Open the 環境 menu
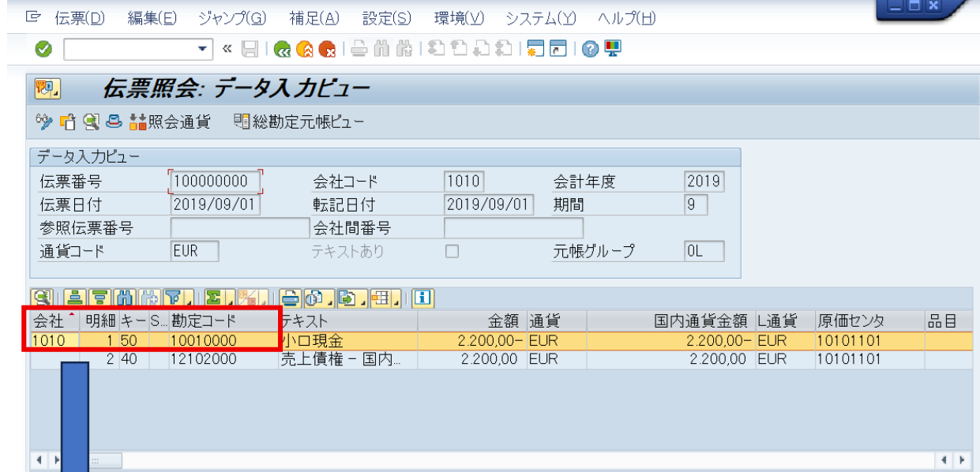 [459, 17]
